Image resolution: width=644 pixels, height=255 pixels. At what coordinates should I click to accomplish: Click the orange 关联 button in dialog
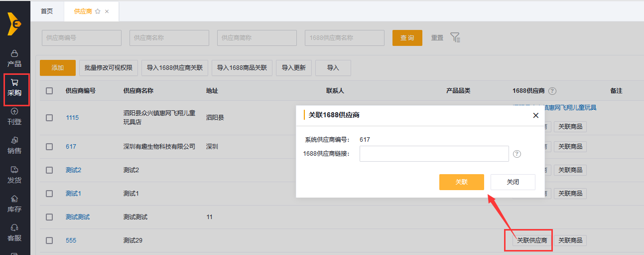click(461, 182)
